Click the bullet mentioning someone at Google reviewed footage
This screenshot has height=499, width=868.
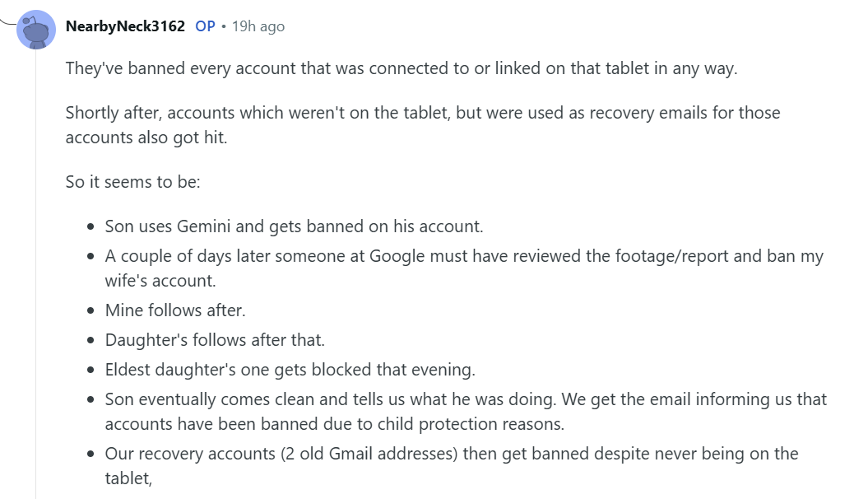point(463,256)
